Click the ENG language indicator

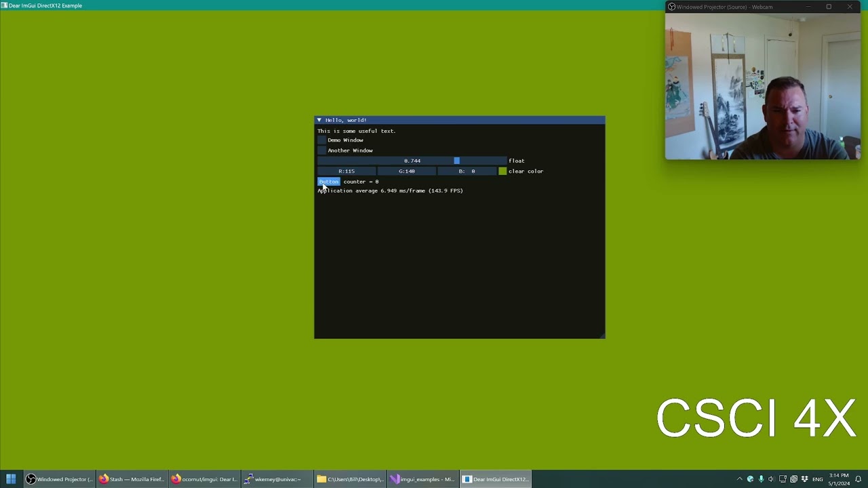tap(818, 479)
